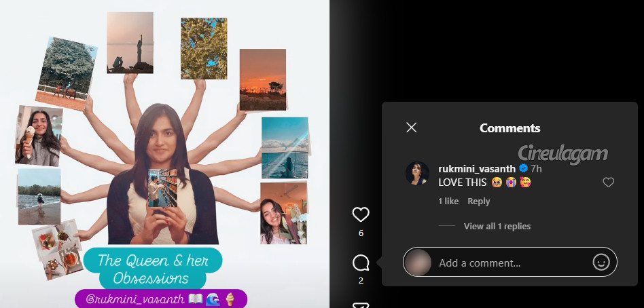Click the ice cream photo in the collage
Screen dimensions: 644x308
38,135
